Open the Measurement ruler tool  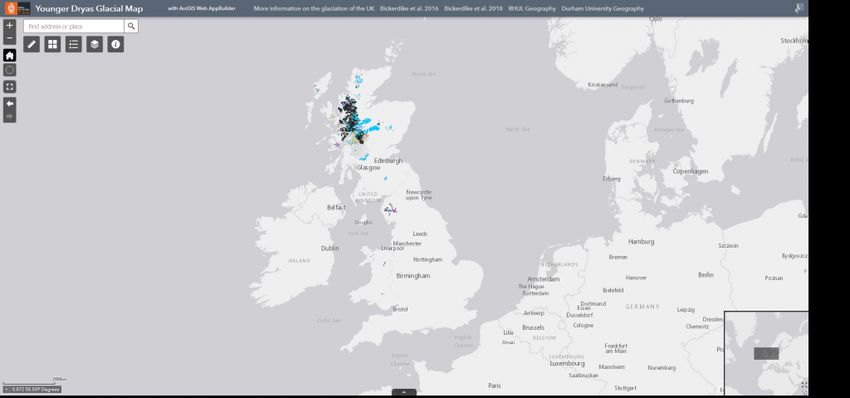point(31,44)
